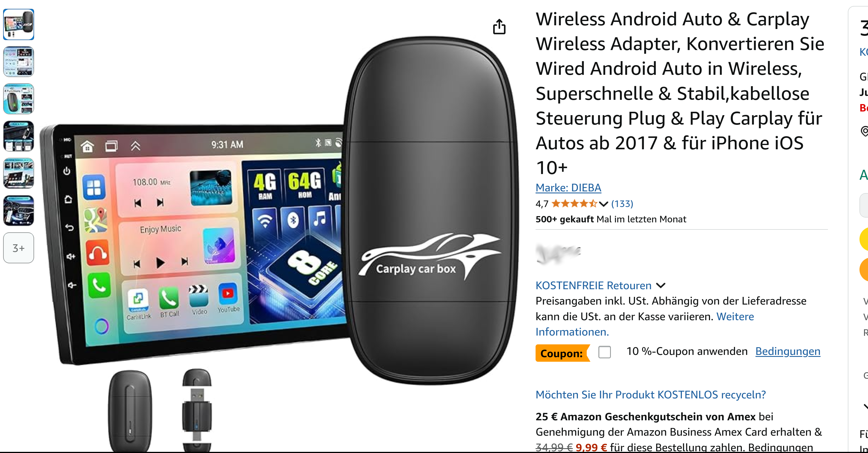868x453 pixels.
Task: Open the fourth product thumbnail
Action: [18, 136]
